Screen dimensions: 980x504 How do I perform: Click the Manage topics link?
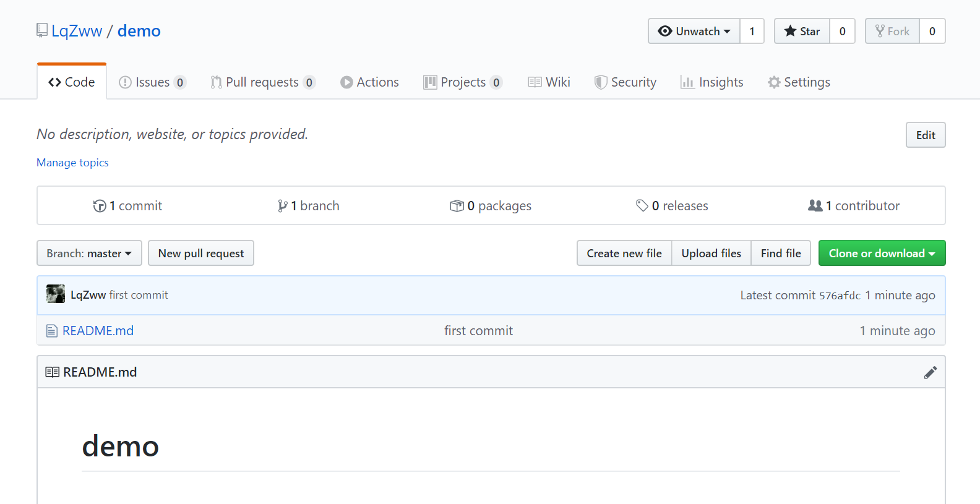click(x=72, y=163)
